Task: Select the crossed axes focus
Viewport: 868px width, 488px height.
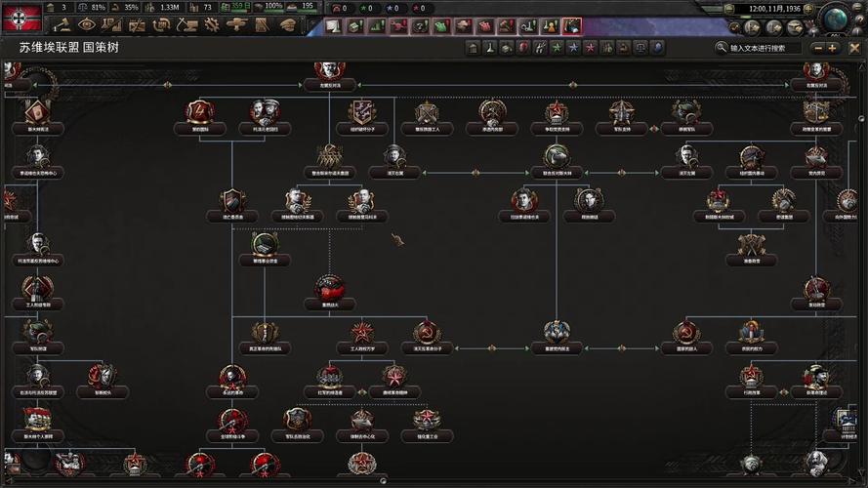Action: click(x=751, y=245)
